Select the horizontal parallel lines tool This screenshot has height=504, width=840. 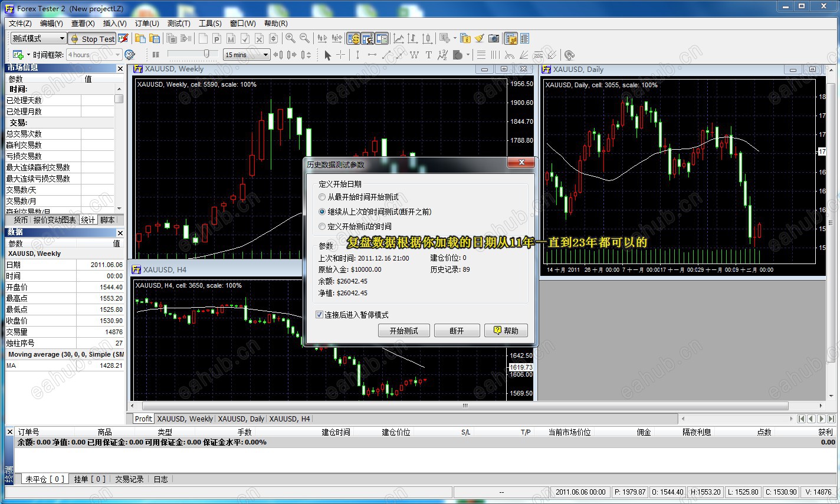[481, 55]
